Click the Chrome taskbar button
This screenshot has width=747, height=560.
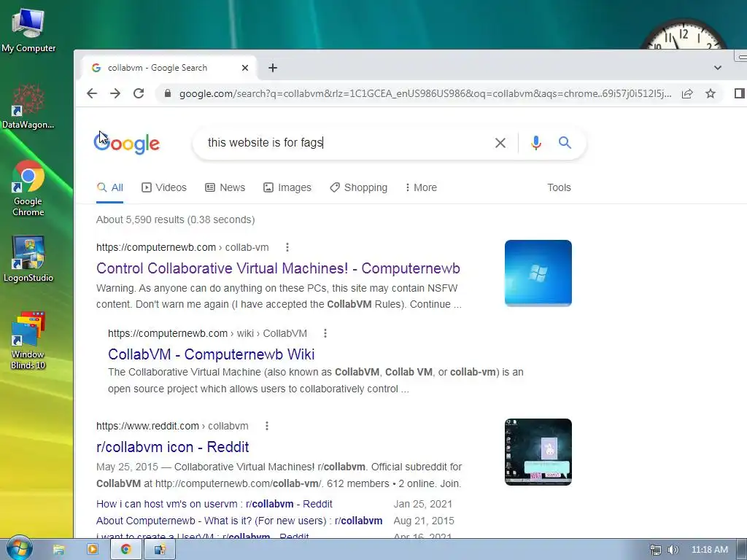[125, 550]
